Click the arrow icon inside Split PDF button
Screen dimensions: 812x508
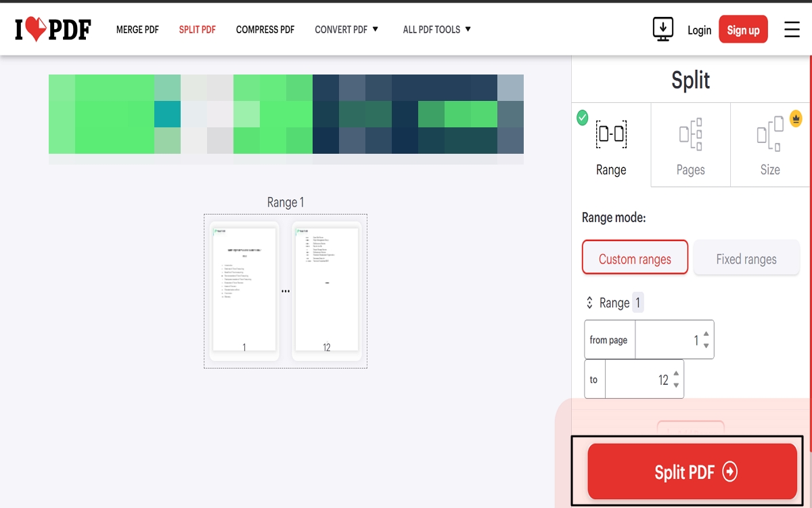pos(730,472)
